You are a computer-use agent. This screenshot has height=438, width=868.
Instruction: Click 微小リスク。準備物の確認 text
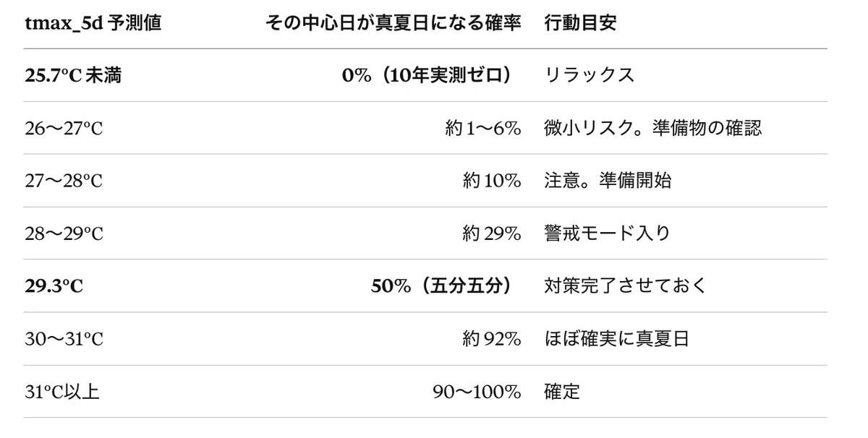(x=652, y=128)
